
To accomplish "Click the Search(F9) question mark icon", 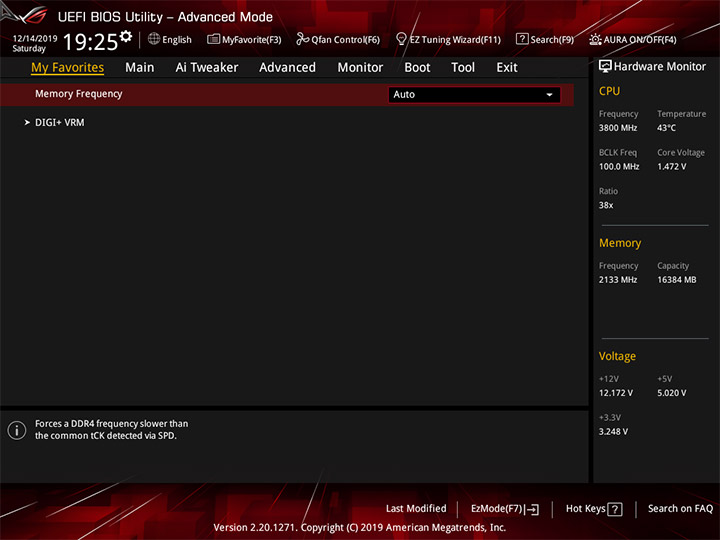I will click(522, 39).
